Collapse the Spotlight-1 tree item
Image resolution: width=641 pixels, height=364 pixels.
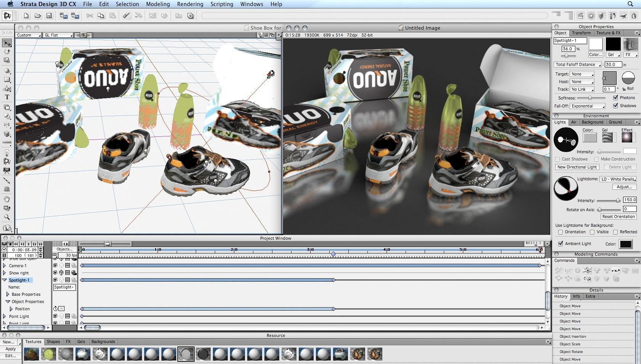pyautogui.click(x=5, y=280)
